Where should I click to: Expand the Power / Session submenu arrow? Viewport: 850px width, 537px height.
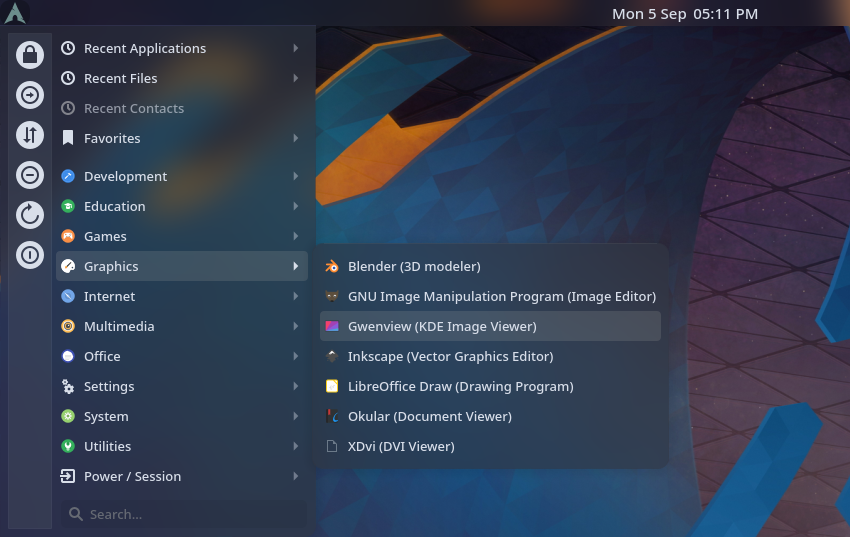coord(296,476)
